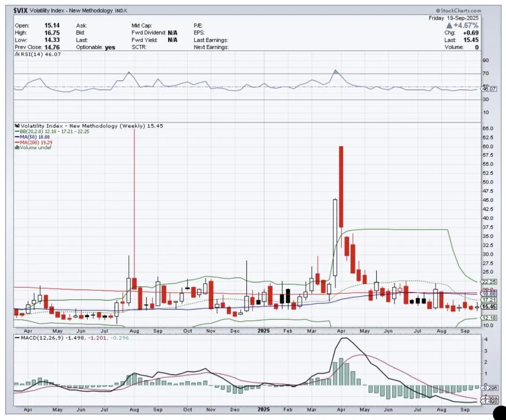
Task: Click the Low value 14.33
Action: 52,40
